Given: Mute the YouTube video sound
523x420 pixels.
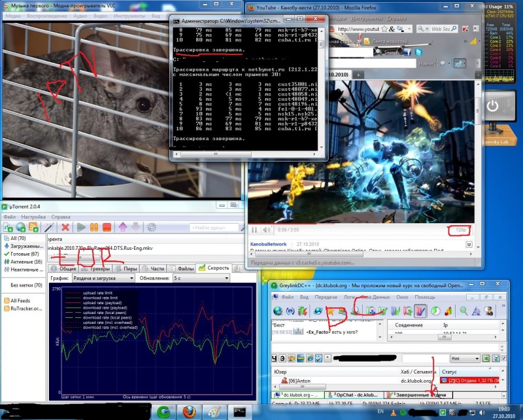Looking at the screenshot, I should point(266,230).
